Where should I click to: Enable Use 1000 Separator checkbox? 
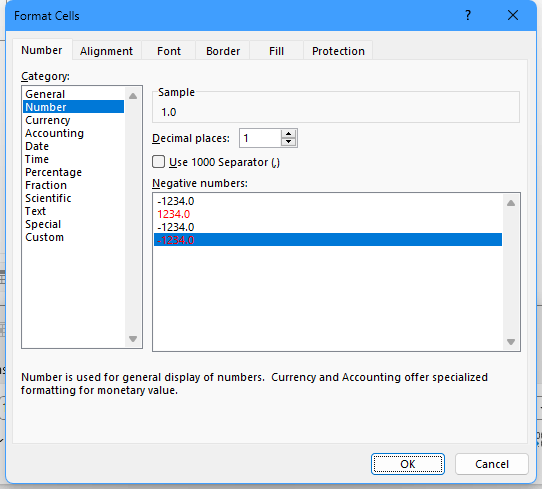tap(159, 162)
